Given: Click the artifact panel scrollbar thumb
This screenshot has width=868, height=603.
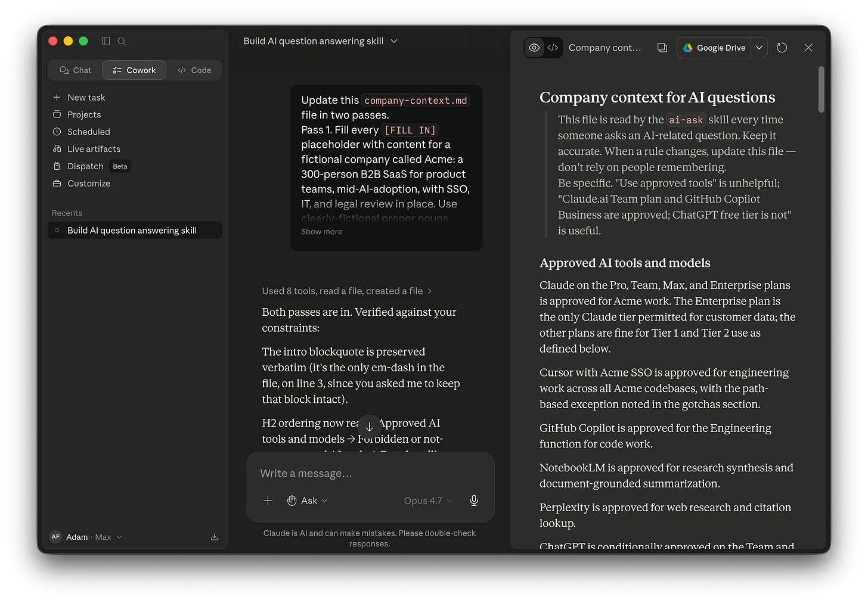Looking at the screenshot, I should click(821, 89).
